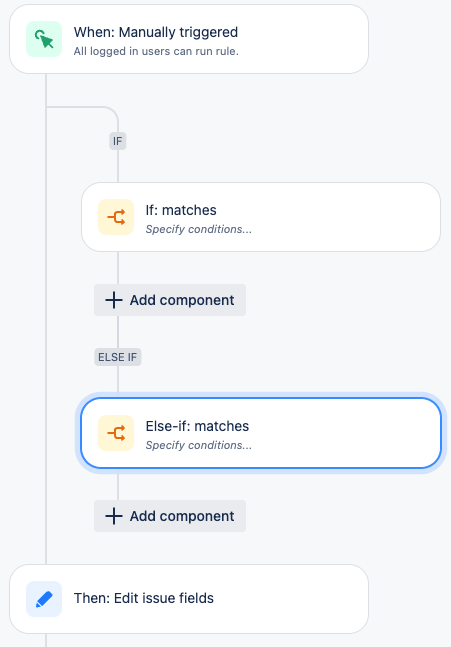Click the plus icon under the Else-if block
The height and width of the screenshot is (647, 451).
coord(114,516)
